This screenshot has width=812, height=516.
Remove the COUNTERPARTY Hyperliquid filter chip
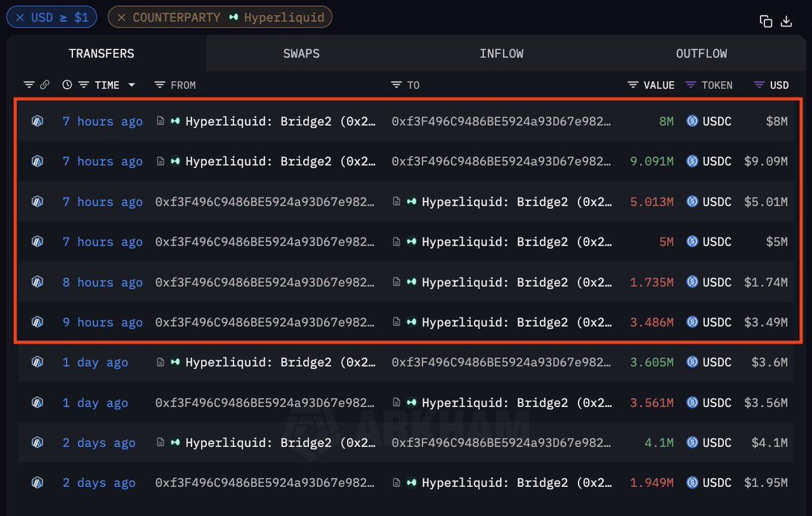click(x=121, y=18)
